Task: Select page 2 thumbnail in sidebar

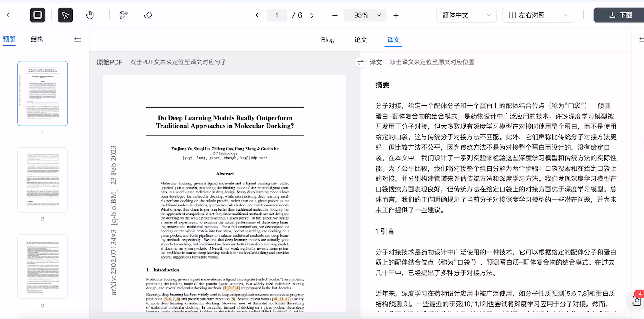Action: tap(42, 180)
